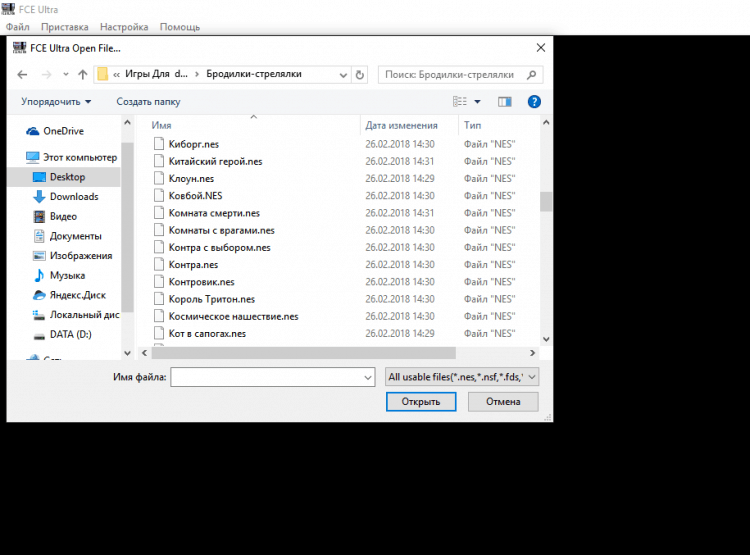The height and width of the screenshot is (555, 750).
Task: Click the Отмена button
Action: click(502, 401)
